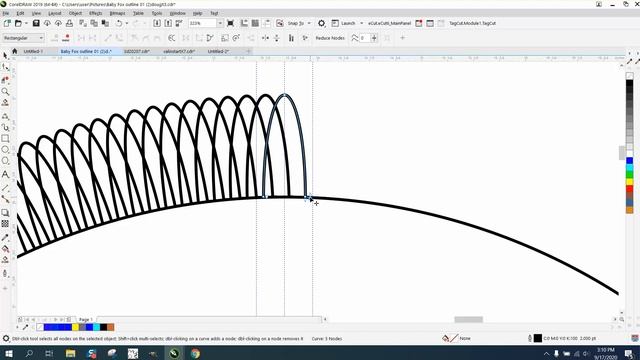This screenshot has height=360, width=640.
Task: Open the Undo history dropdown arrow
Action: [127, 23]
